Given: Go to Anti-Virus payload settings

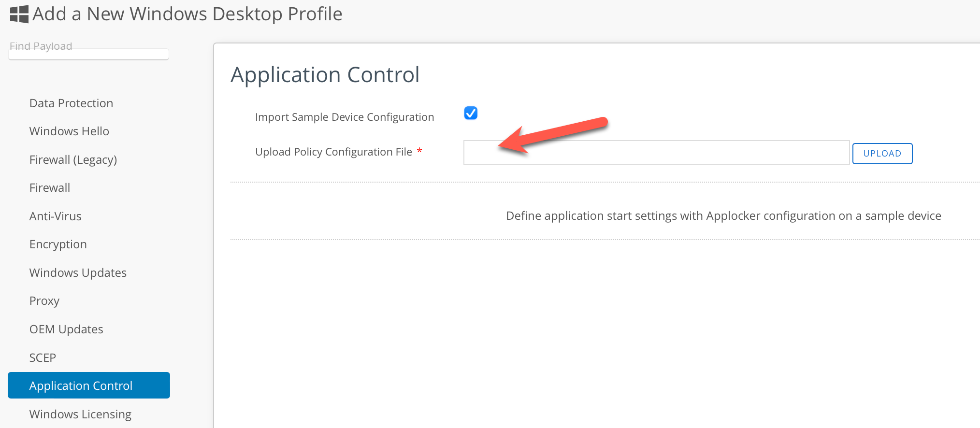Looking at the screenshot, I should point(55,216).
